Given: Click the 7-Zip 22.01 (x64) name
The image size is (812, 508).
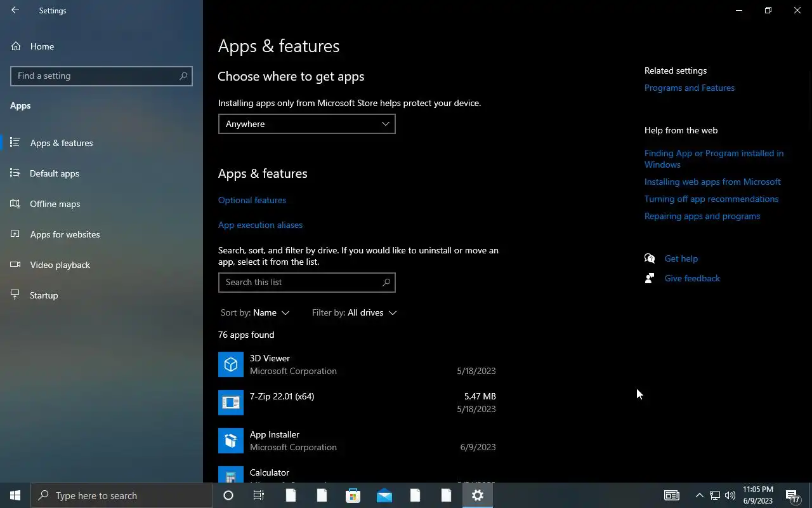Looking at the screenshot, I should point(282,396).
